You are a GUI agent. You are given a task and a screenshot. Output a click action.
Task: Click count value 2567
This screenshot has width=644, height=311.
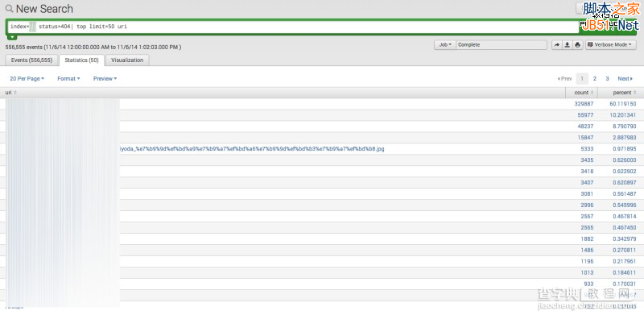[x=588, y=216]
